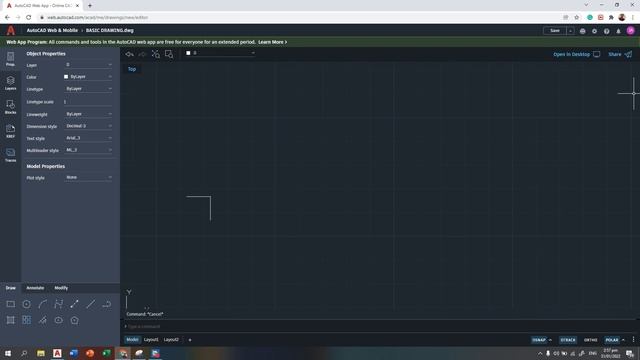Image resolution: width=640 pixels, height=360 pixels.
Task: Switch to the Model tab
Action: pos(132,340)
